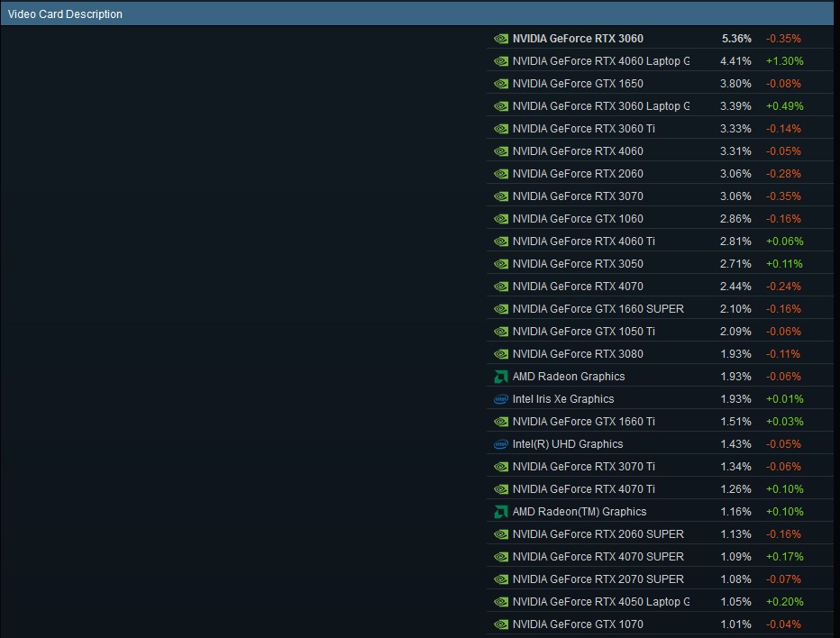Select the GeForce RTX 2060 SUPER name

[x=598, y=534]
